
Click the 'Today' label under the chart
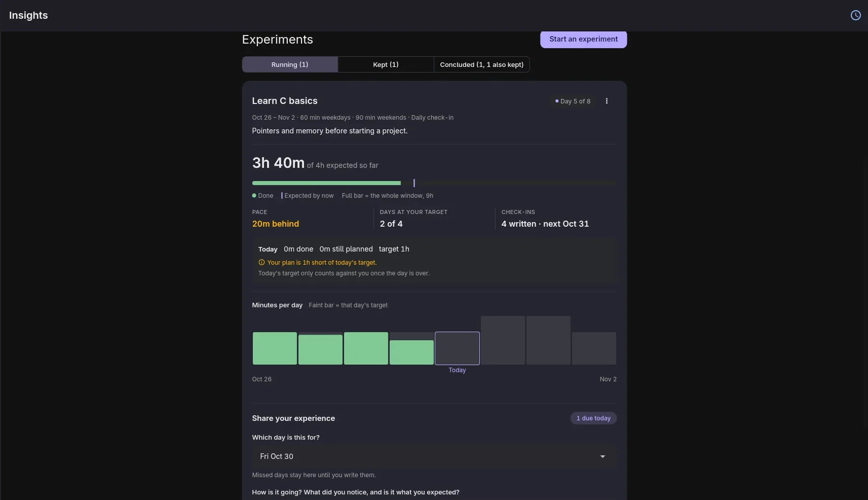pos(457,370)
